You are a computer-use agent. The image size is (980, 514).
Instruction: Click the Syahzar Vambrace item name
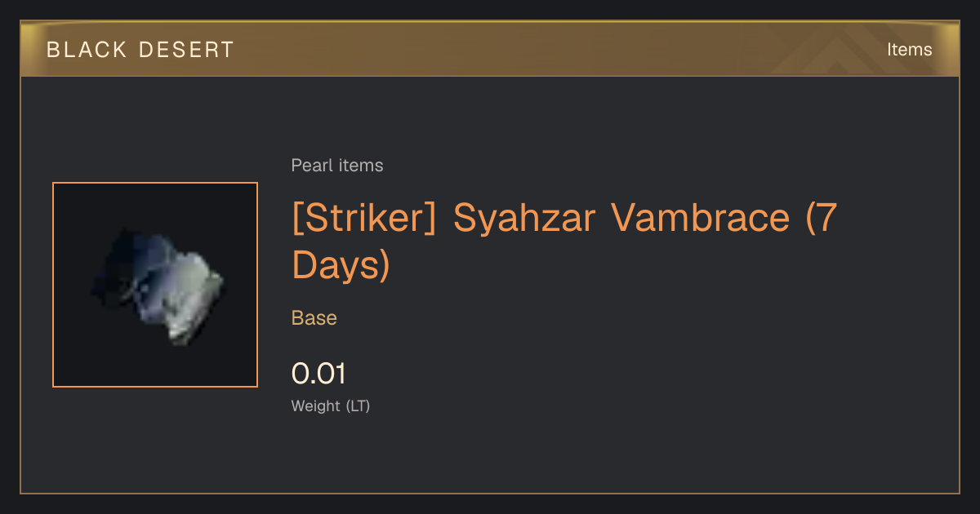[621, 218]
